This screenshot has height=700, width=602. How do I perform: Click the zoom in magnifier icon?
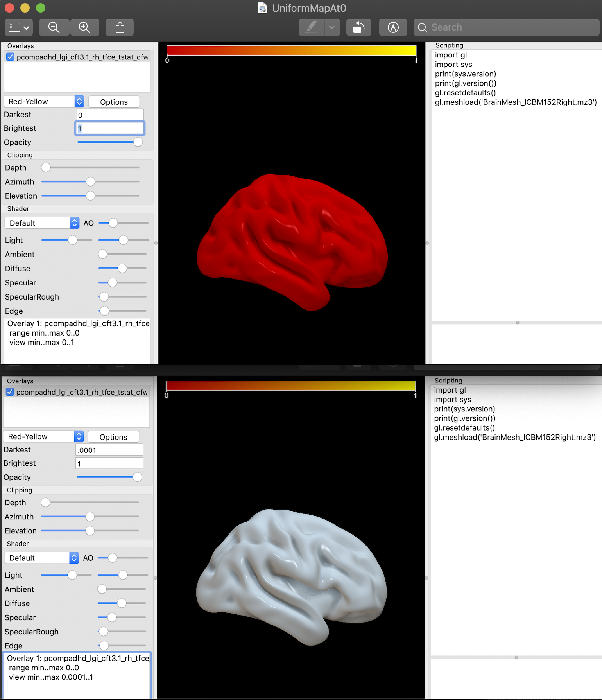(84, 27)
